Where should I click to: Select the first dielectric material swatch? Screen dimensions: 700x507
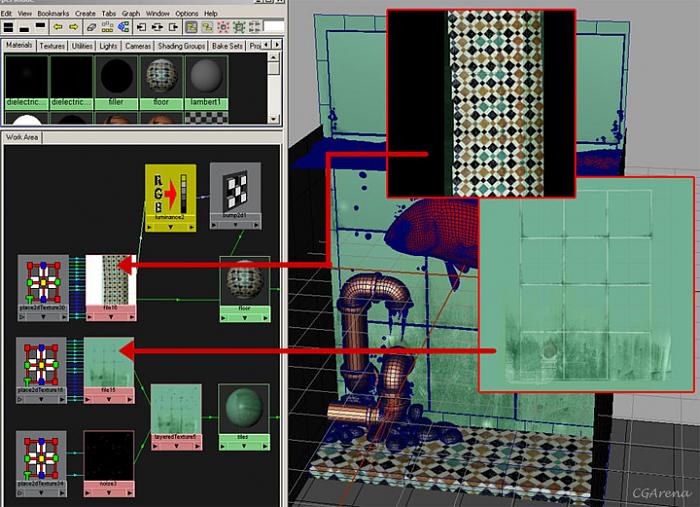(26, 82)
